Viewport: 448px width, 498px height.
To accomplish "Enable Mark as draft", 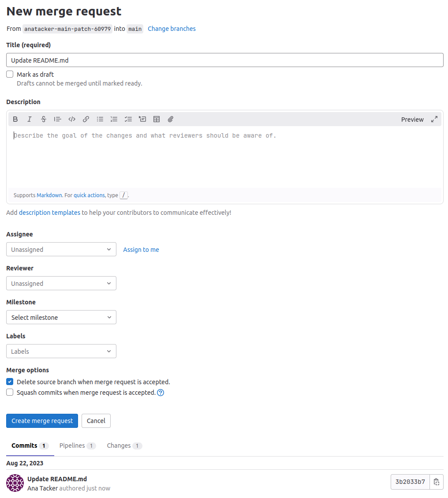I will (x=9, y=74).
